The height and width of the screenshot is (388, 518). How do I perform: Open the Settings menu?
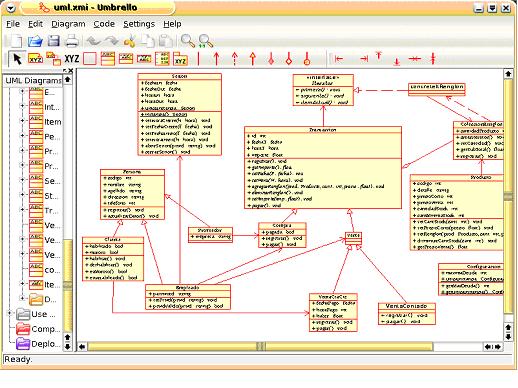click(x=139, y=24)
